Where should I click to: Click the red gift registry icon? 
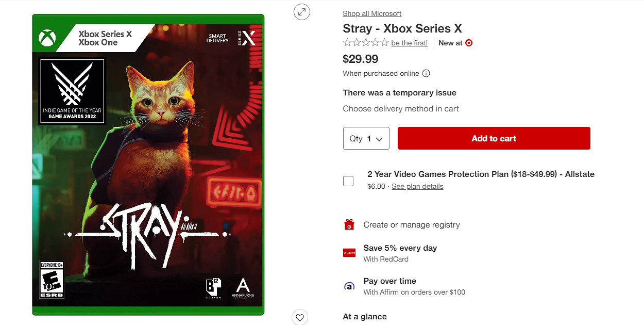[x=349, y=224]
